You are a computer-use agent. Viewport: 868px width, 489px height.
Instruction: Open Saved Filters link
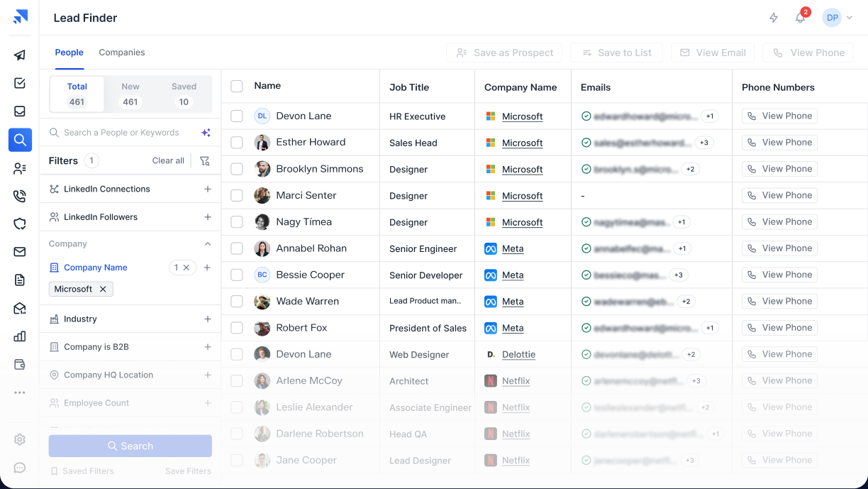pos(82,471)
